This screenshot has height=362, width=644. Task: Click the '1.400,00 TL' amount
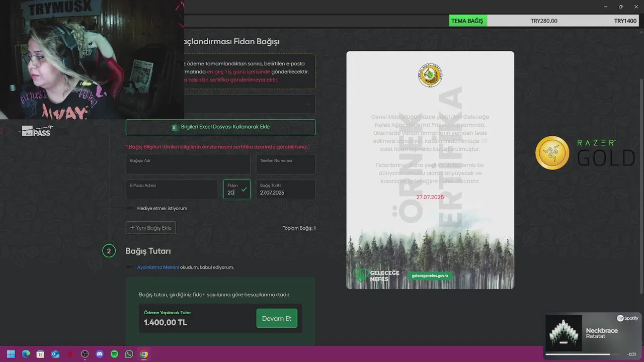click(x=166, y=322)
